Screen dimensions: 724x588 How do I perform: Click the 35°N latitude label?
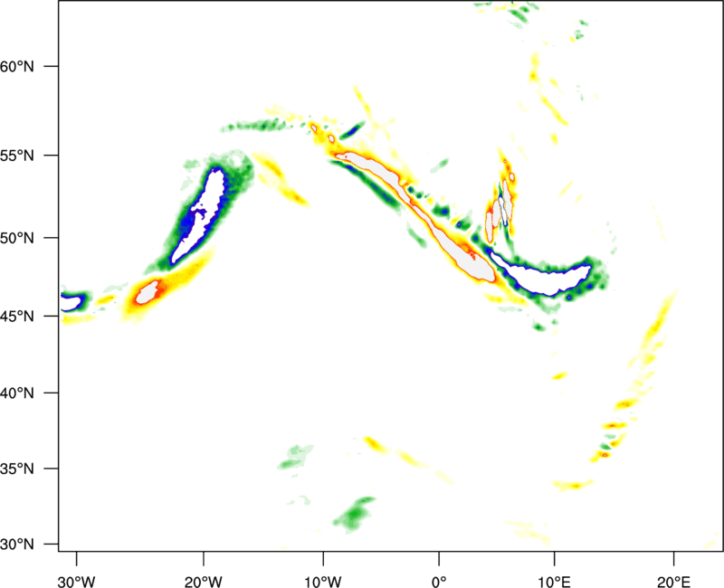17,469
